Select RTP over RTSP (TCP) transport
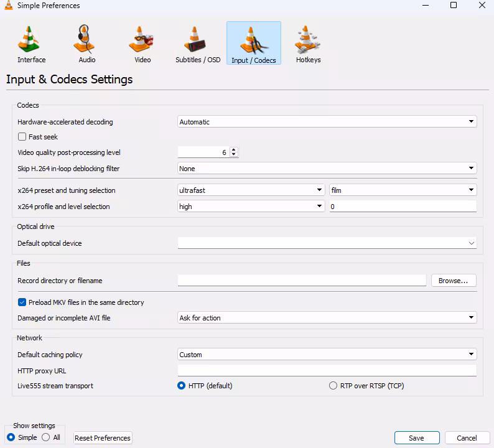This screenshot has width=494, height=448. 333,386
